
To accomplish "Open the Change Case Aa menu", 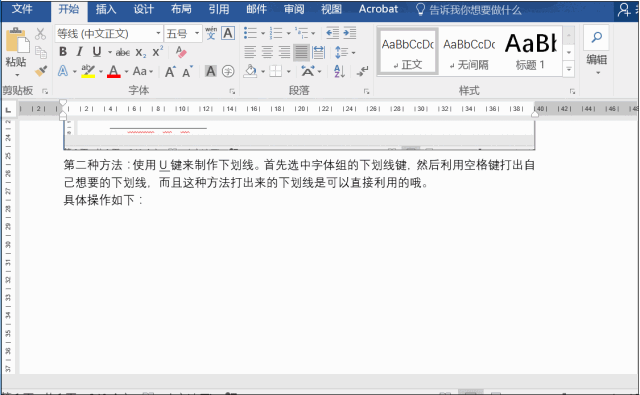I will click(143, 71).
